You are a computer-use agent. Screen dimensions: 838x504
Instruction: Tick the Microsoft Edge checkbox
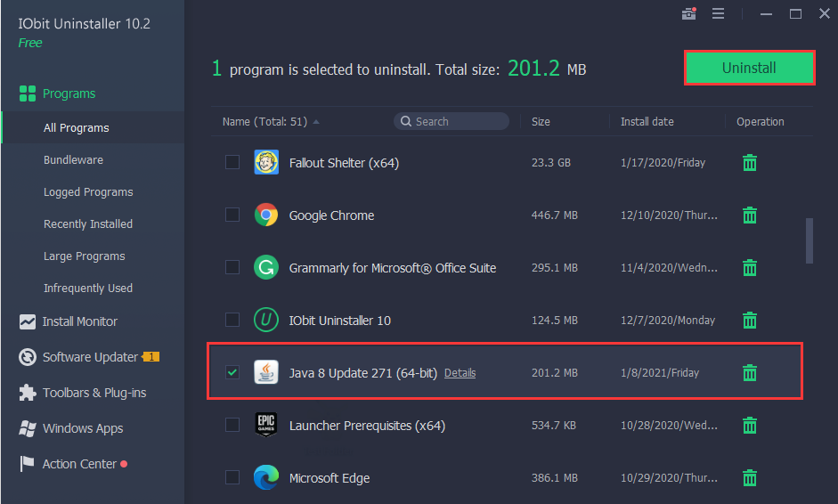pos(232,477)
